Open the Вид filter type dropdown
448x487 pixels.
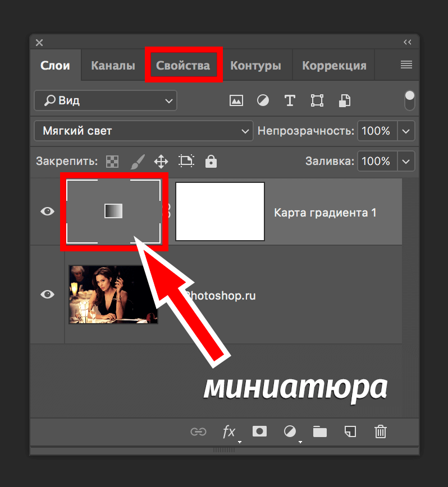pos(106,100)
